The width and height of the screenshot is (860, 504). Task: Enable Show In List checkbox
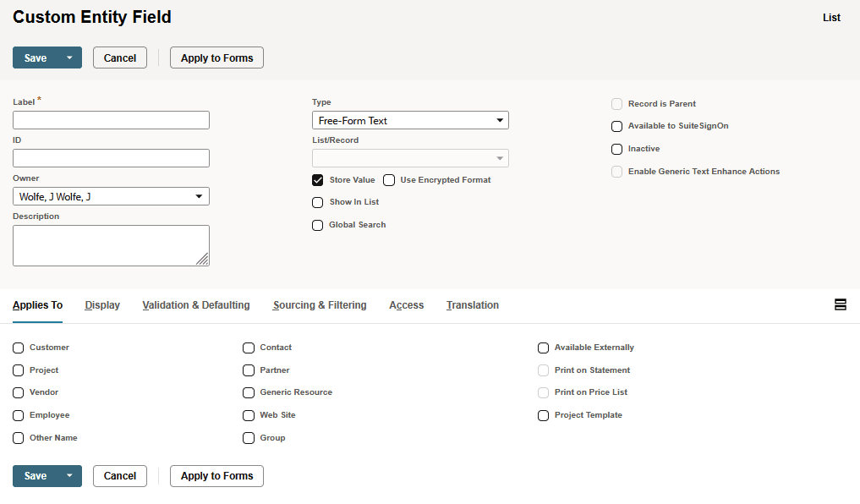318,202
